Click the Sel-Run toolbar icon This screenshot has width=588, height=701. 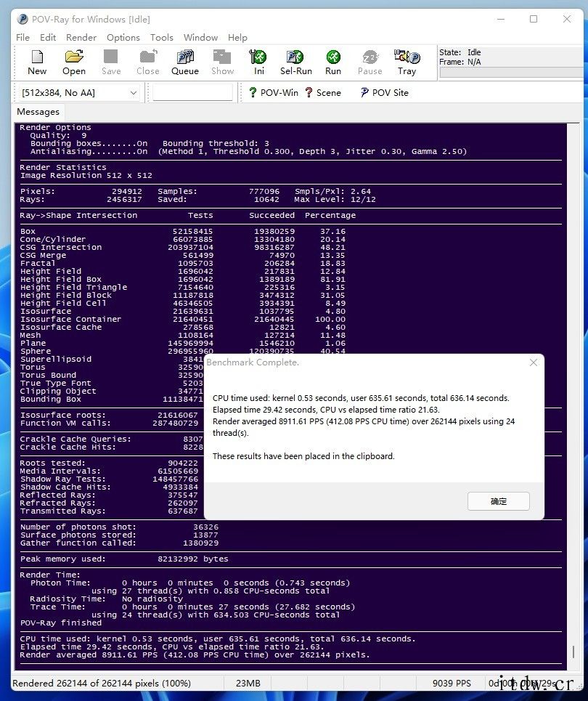tap(295, 62)
